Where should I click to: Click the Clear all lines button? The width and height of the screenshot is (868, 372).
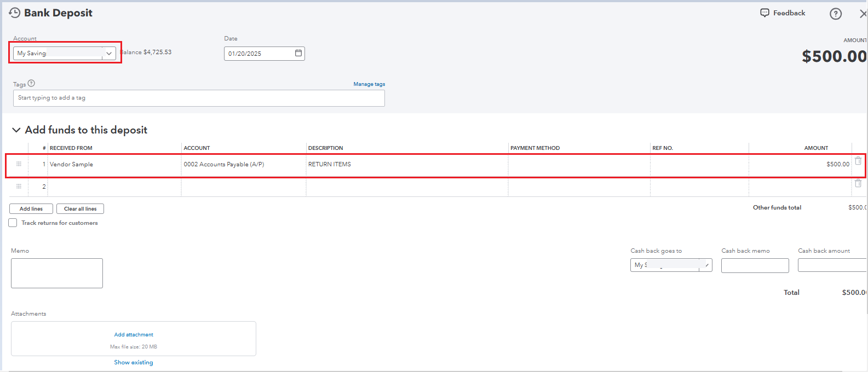point(80,209)
